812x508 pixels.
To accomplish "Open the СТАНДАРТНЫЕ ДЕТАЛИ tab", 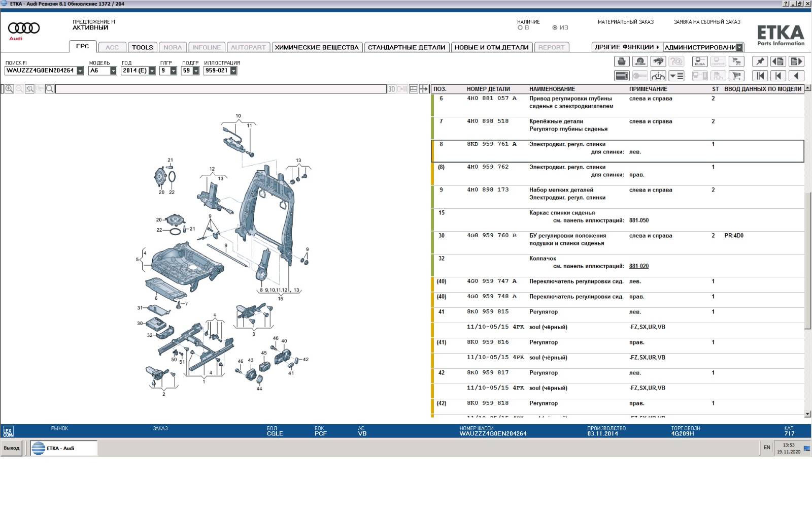I will point(407,47).
